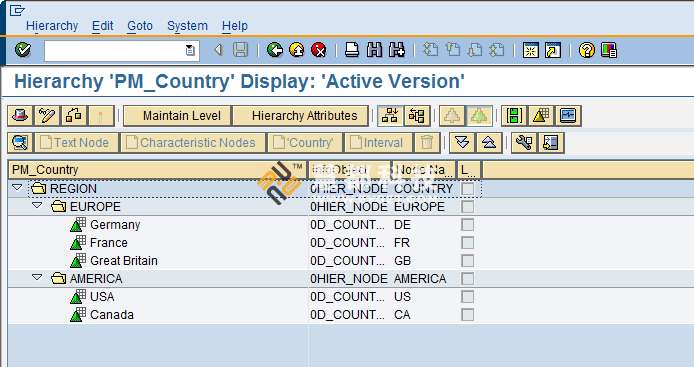Click the Generate Shortcut icon
Image resolution: width=694 pixels, height=367 pixels.
[x=553, y=50]
